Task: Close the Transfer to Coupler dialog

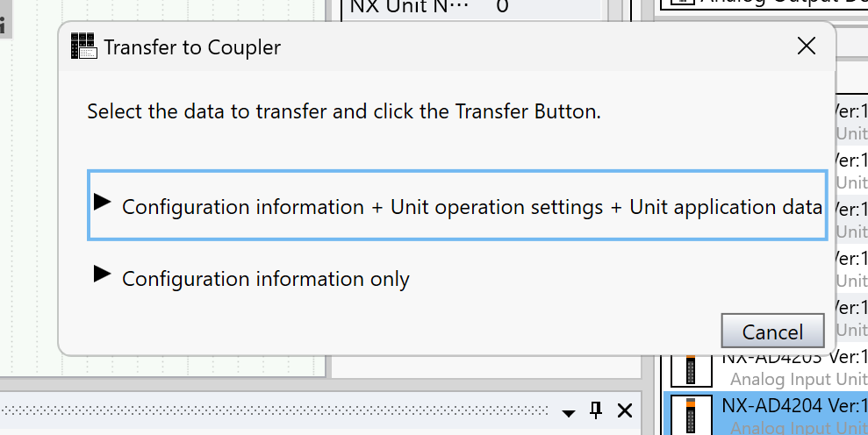Action: (806, 46)
